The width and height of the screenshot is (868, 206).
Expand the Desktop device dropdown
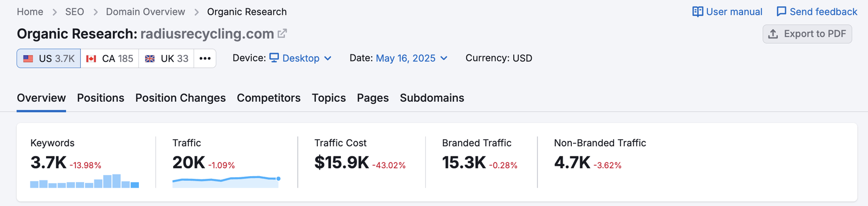301,58
